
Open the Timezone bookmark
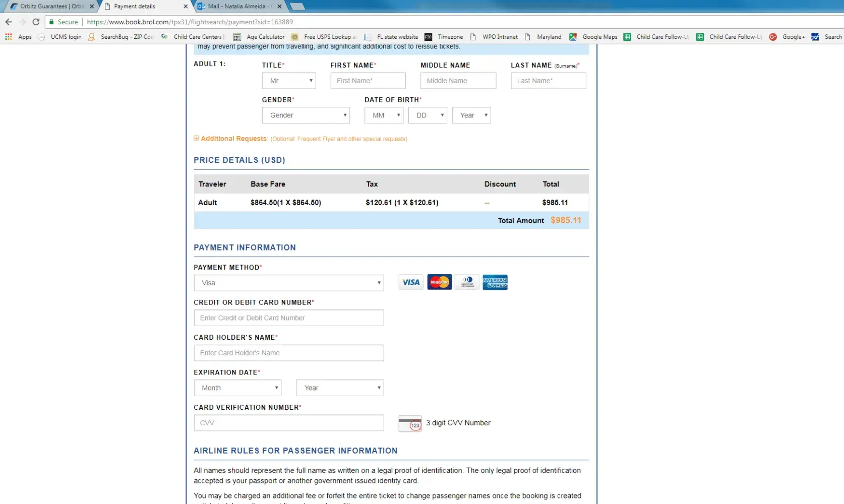click(x=444, y=37)
